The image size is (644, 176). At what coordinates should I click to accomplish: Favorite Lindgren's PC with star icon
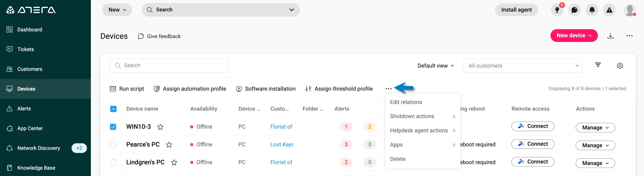[174, 162]
